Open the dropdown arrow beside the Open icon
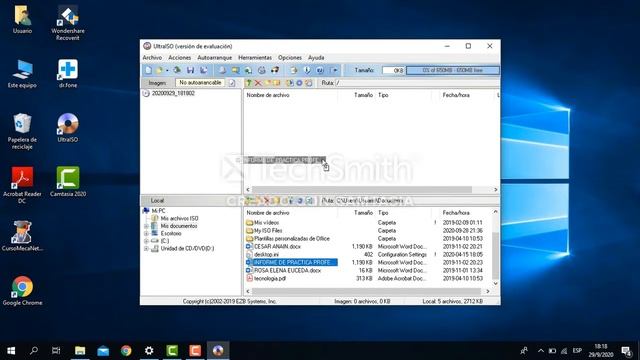Screen dimensions: 640x360 click(x=167, y=71)
